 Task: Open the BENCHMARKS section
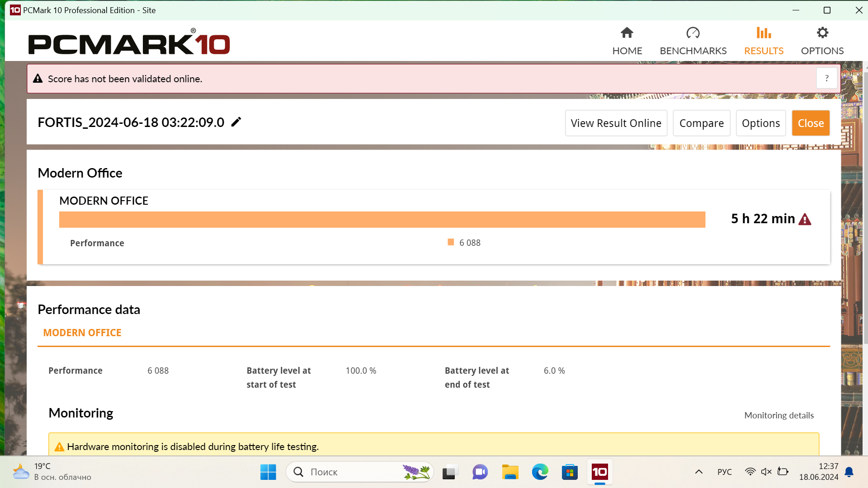point(693,41)
